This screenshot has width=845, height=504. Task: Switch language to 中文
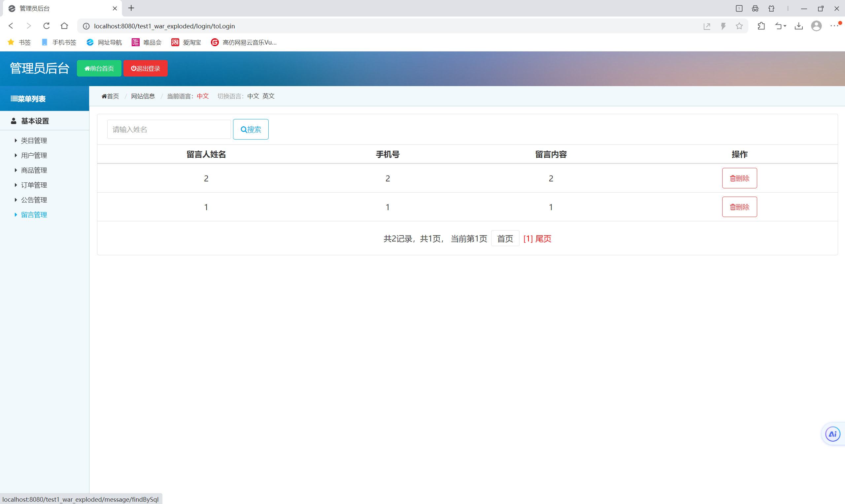[x=253, y=96]
